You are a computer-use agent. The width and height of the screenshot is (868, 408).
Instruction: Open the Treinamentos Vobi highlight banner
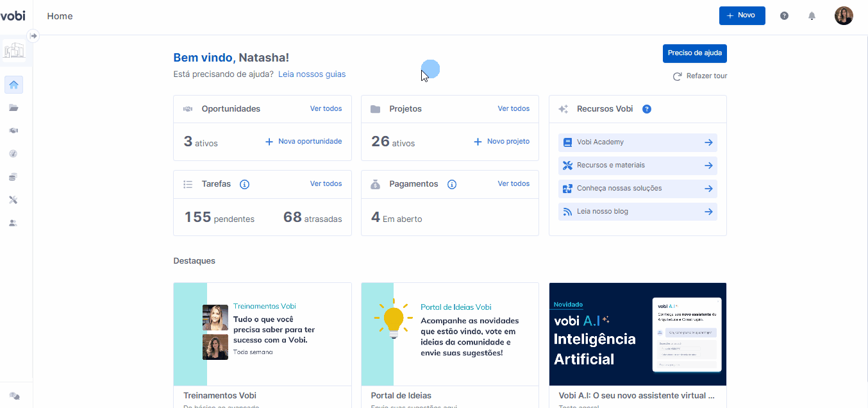262,334
